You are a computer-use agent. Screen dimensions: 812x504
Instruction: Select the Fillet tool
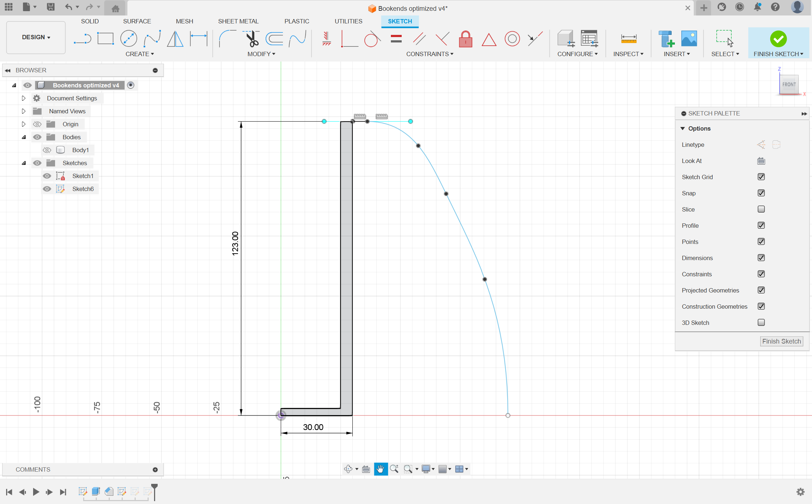pos(227,38)
